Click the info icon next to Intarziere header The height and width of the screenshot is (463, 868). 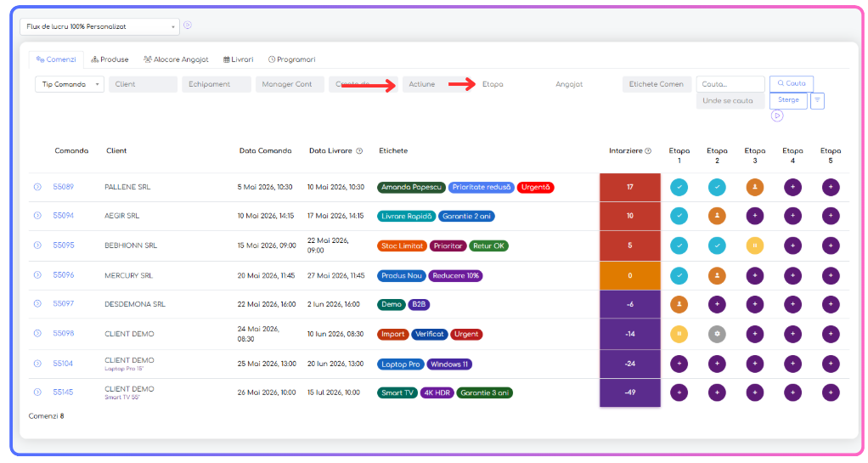tap(648, 150)
